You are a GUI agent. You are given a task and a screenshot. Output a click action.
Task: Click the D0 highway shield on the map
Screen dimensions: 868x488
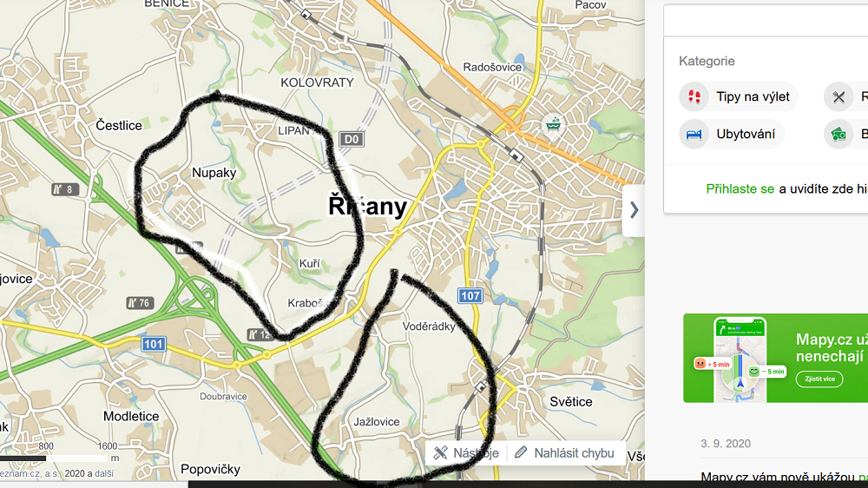coord(352,139)
